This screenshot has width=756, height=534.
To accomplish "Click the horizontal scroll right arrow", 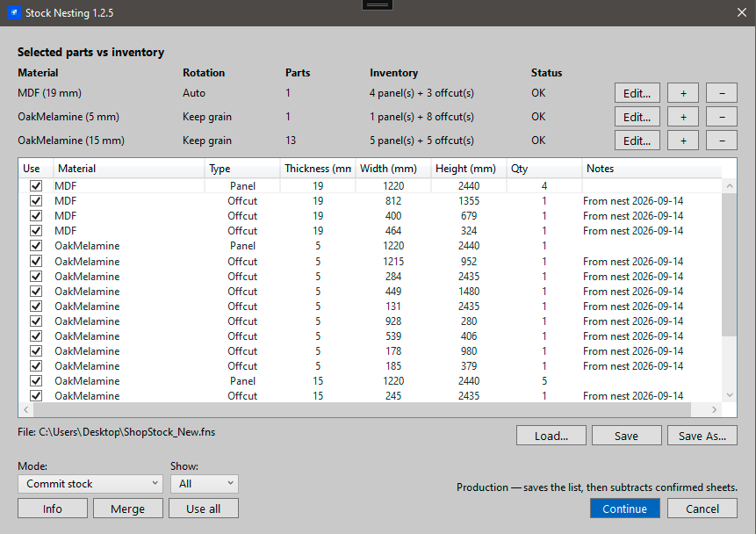I will click(x=714, y=409).
